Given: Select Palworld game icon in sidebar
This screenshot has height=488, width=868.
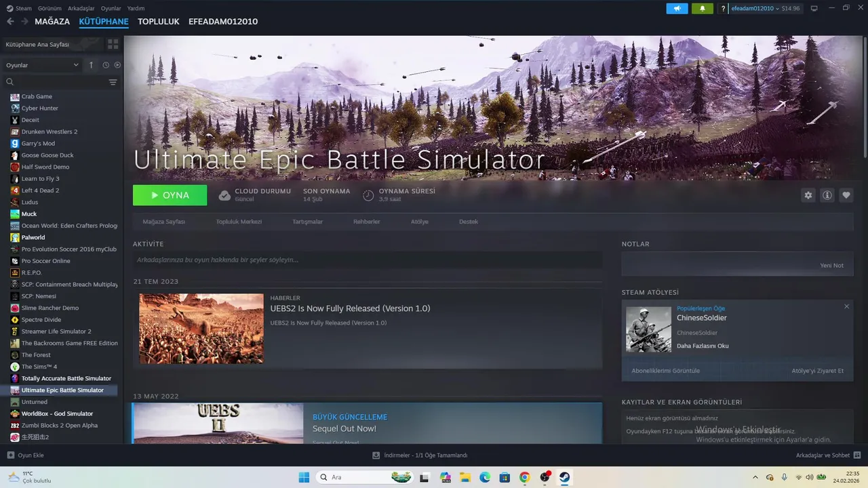Looking at the screenshot, I should (x=15, y=237).
